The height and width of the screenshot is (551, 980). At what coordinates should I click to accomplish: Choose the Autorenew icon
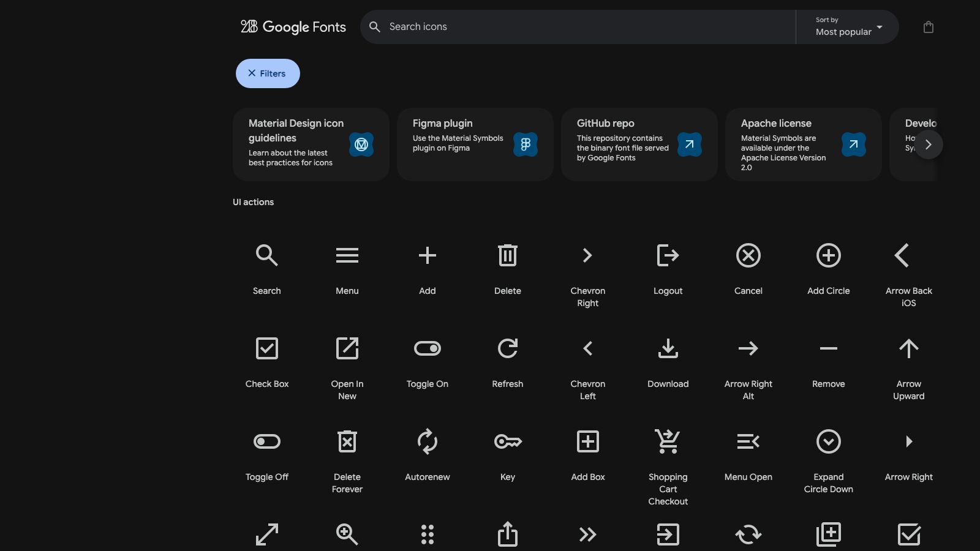[428, 441]
